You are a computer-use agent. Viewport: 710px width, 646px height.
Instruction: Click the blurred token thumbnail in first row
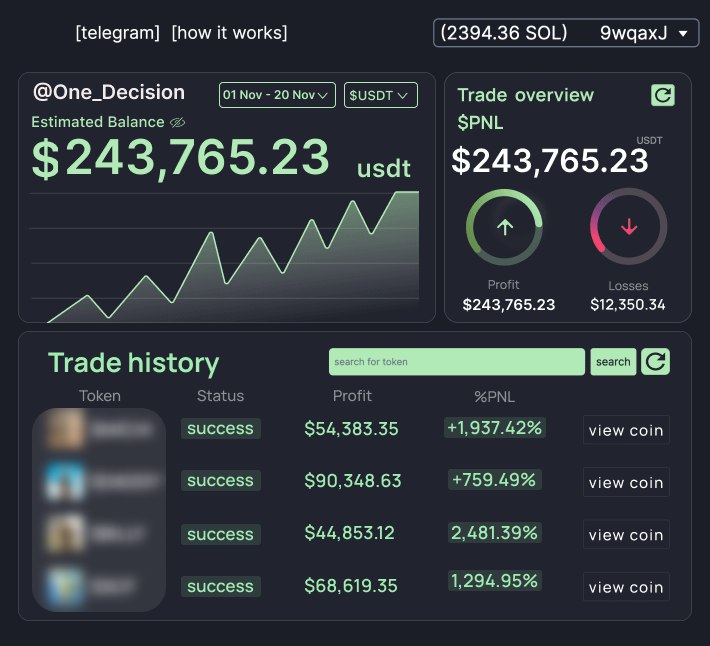(x=66, y=429)
